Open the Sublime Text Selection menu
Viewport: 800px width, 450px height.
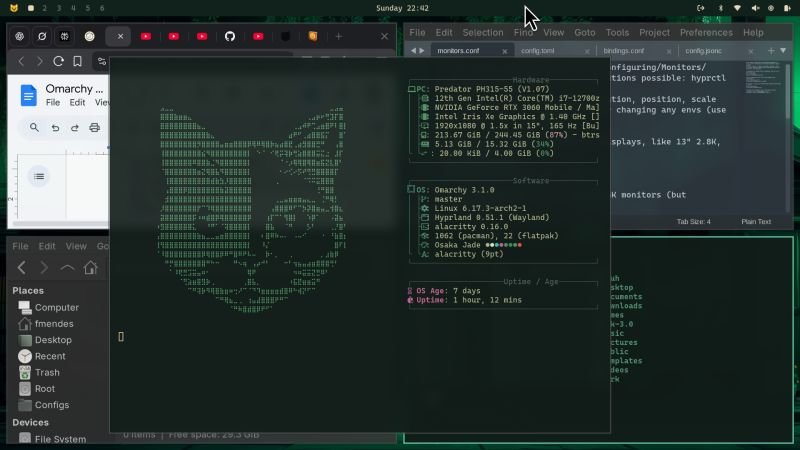pyautogui.click(x=483, y=33)
